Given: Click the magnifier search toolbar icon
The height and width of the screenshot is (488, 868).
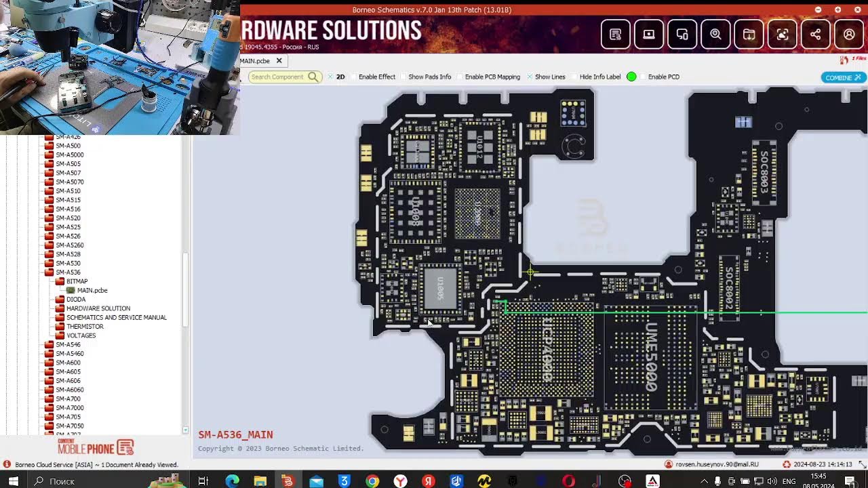Looking at the screenshot, I should coord(715,35).
